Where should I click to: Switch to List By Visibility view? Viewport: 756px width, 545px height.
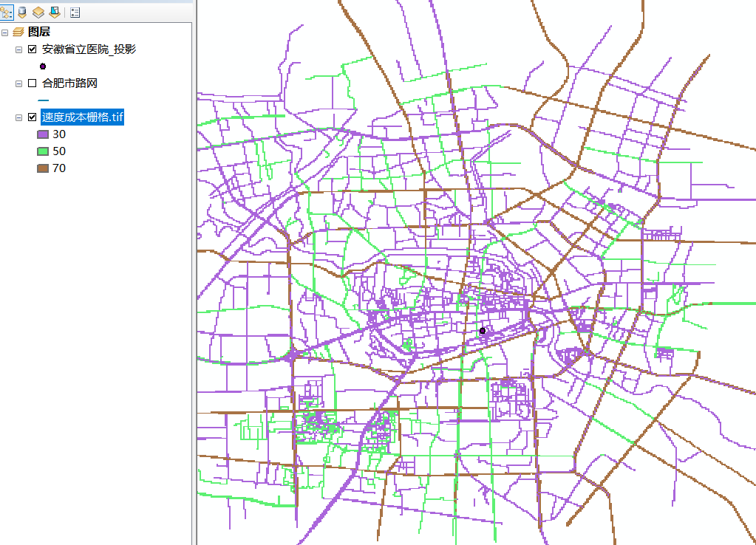pyautogui.click(x=38, y=13)
